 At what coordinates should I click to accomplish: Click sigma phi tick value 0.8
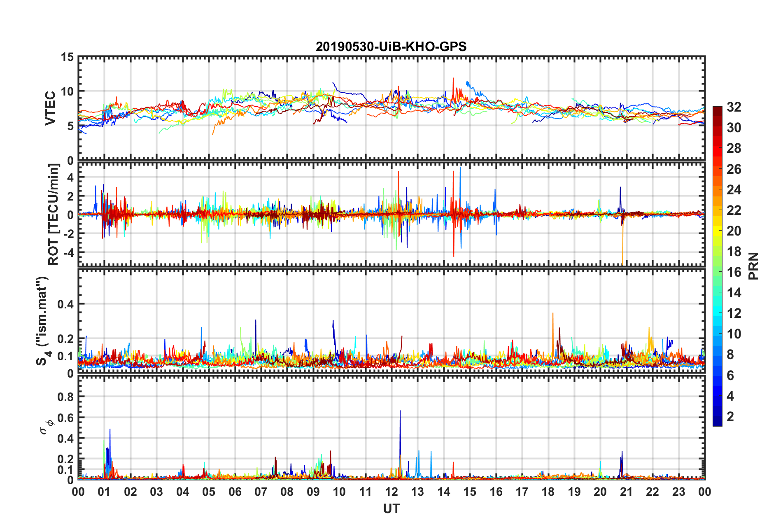click(66, 397)
